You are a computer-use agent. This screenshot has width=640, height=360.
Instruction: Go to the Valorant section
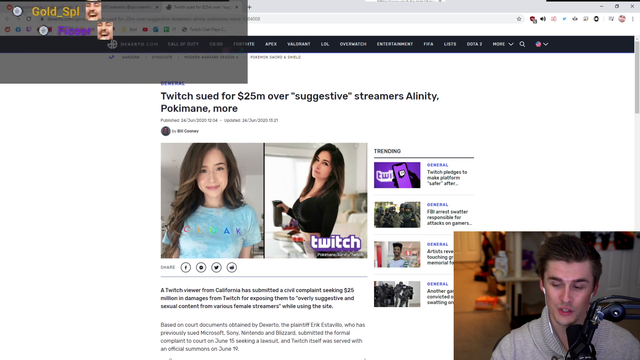tap(299, 44)
